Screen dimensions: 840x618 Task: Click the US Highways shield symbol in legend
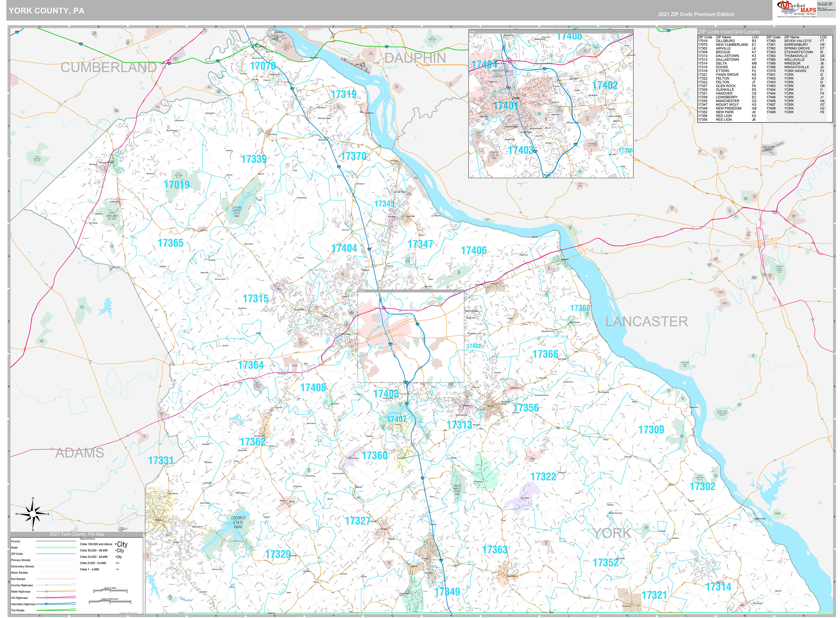[x=46, y=598]
